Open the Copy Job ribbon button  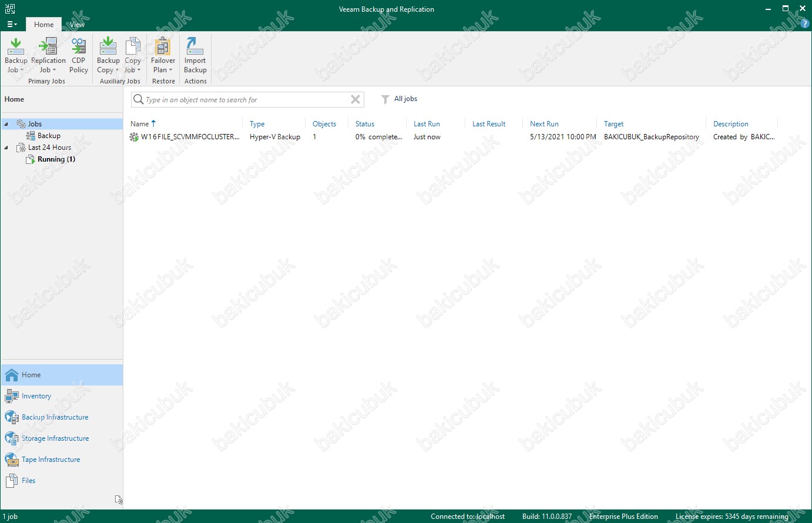pos(133,55)
